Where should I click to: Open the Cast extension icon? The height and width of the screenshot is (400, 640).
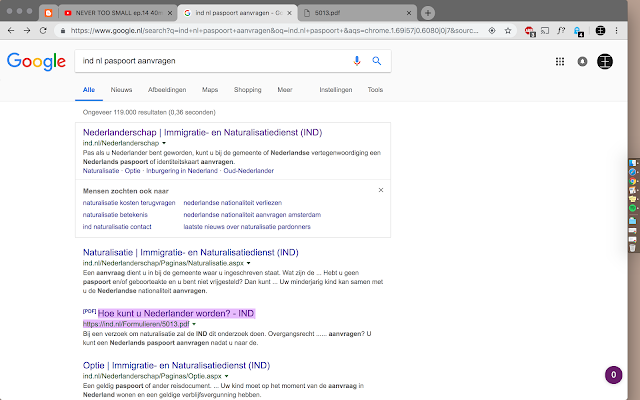545,31
